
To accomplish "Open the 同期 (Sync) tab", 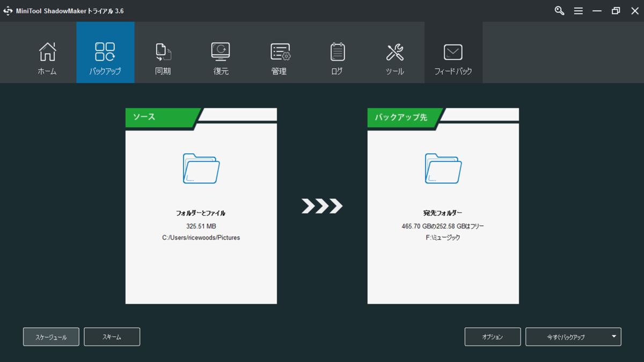I will tap(163, 53).
